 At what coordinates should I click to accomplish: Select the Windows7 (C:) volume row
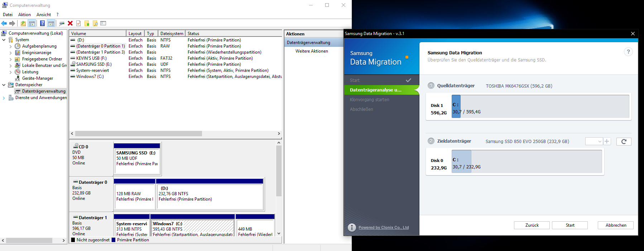(176, 77)
